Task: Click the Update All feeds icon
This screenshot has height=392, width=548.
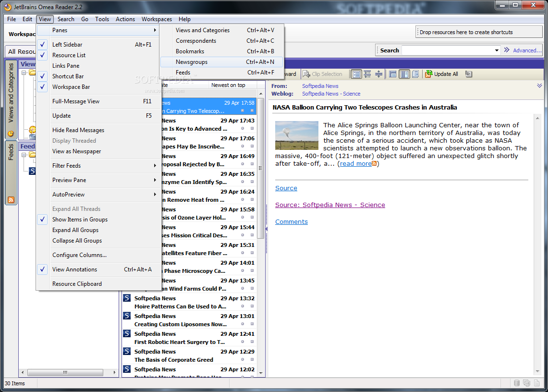Action: click(428, 74)
